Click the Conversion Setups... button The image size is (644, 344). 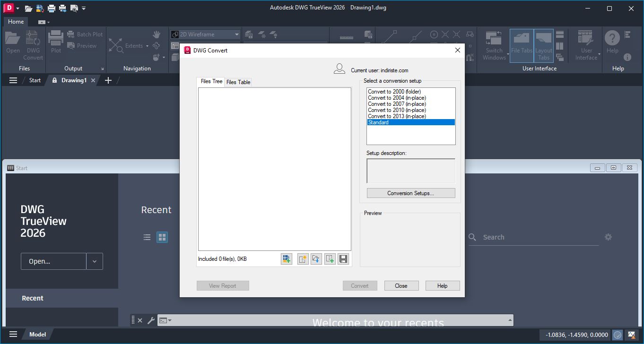pos(410,193)
